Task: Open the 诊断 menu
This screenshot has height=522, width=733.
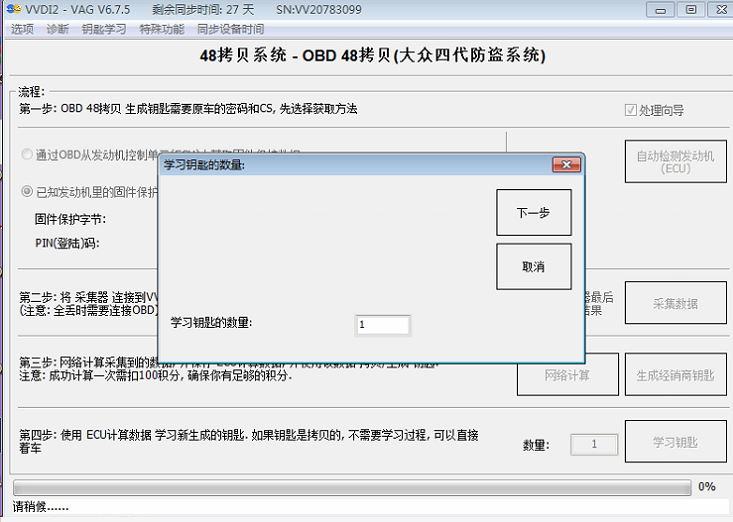Action: (58, 29)
